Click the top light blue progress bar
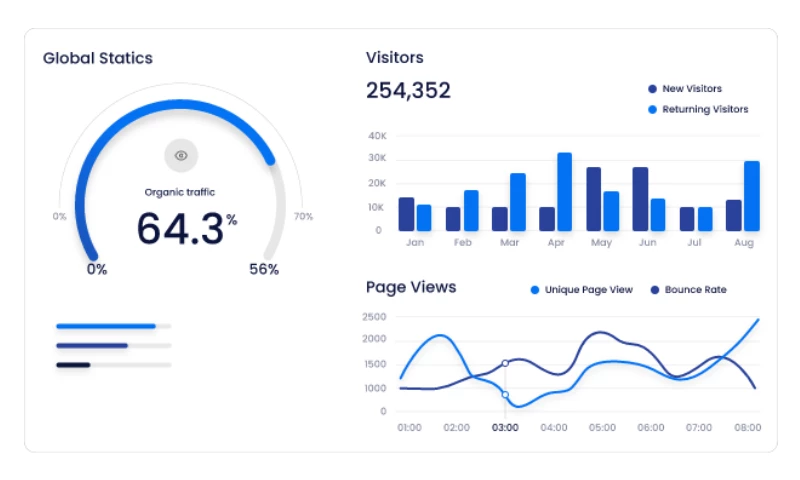The image size is (800, 480). tap(106, 326)
